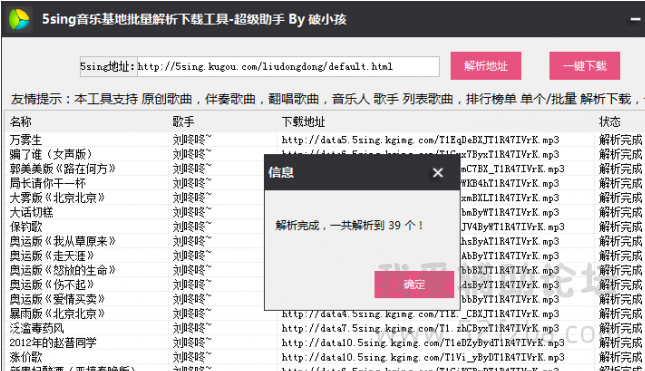This screenshot has width=645, height=371.
Task: Click download URL of 万雾生 row
Action: click(x=420, y=140)
